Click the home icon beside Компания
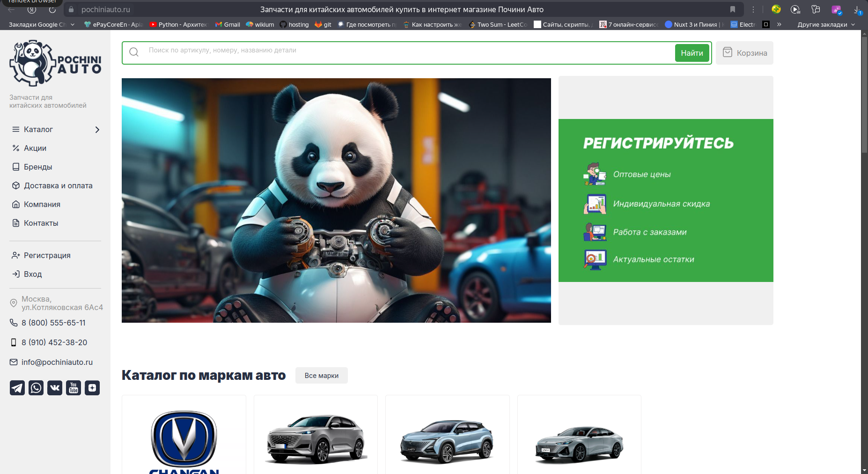The image size is (868, 474). [x=16, y=204]
